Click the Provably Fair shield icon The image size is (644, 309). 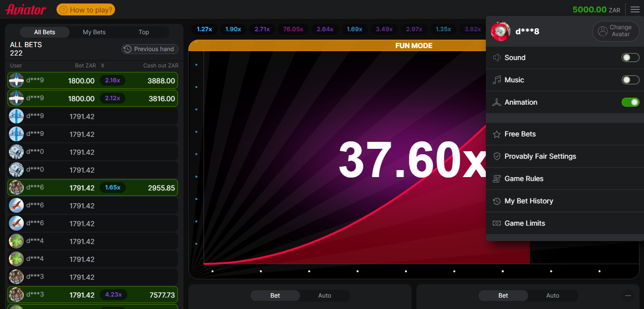point(496,157)
